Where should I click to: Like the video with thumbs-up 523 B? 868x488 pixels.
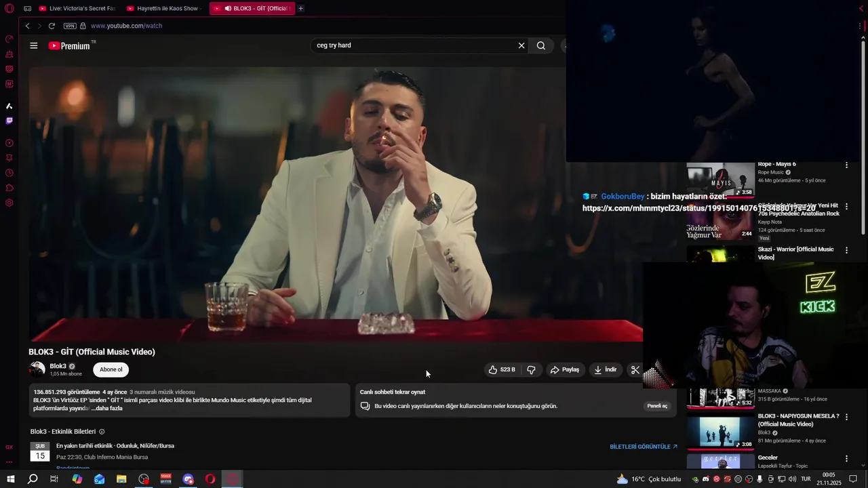[x=502, y=369]
